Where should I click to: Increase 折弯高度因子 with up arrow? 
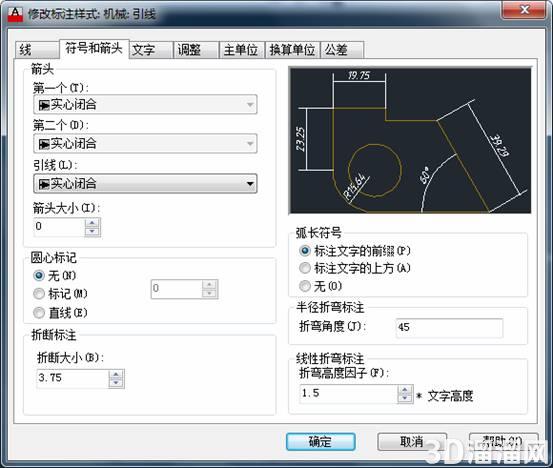(405, 389)
